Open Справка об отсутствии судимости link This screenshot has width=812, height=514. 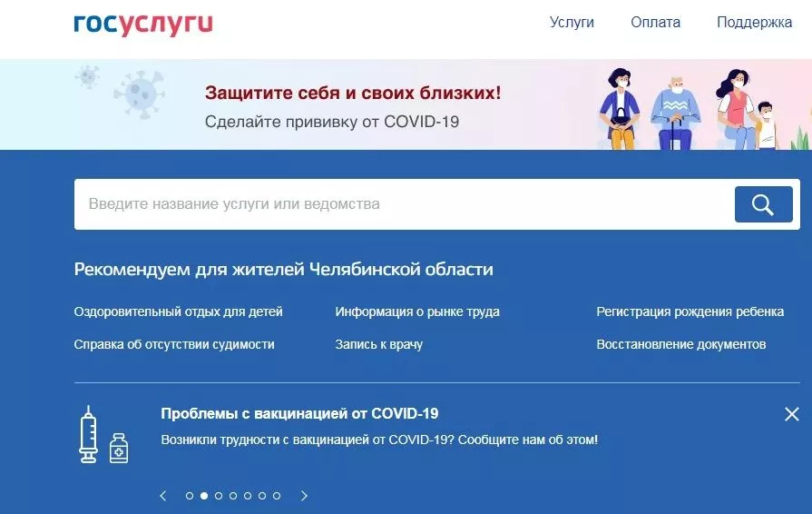coord(174,344)
